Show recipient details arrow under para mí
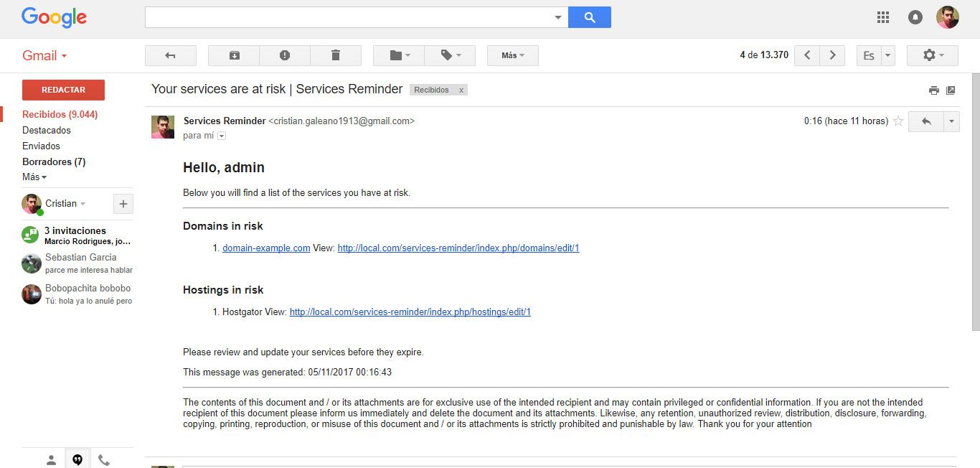Viewport: 980px width, 468px height. pyautogui.click(x=222, y=136)
